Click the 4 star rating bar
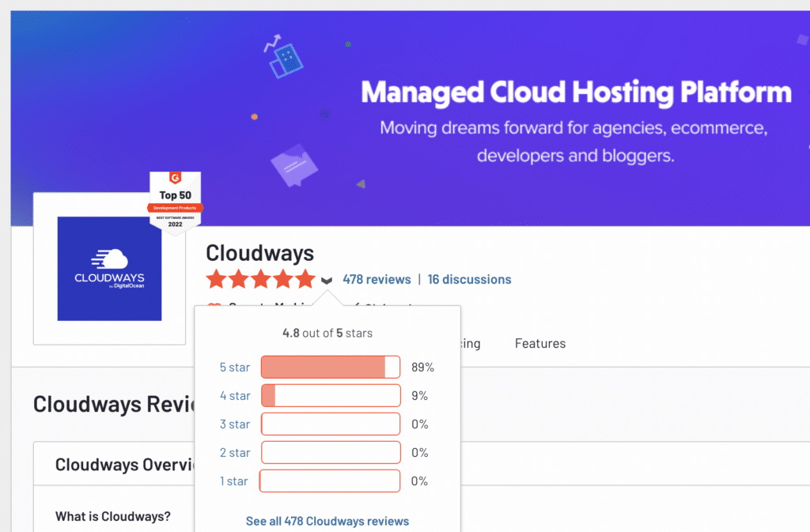 [331, 395]
